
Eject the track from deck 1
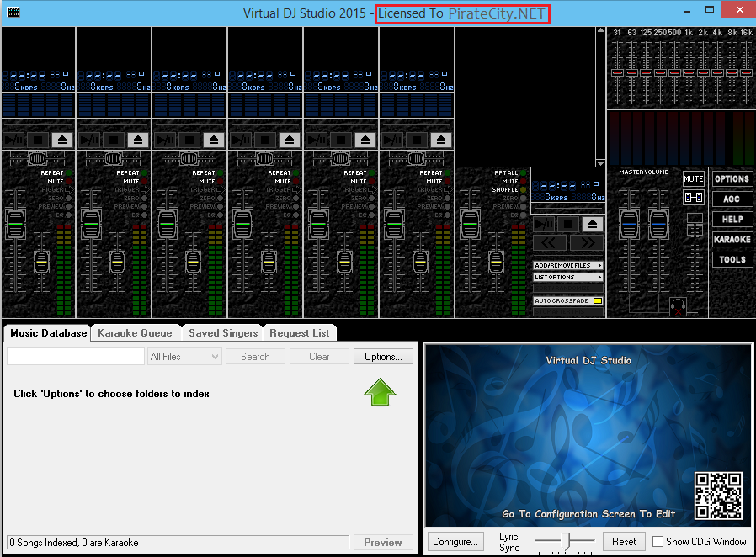(62, 141)
